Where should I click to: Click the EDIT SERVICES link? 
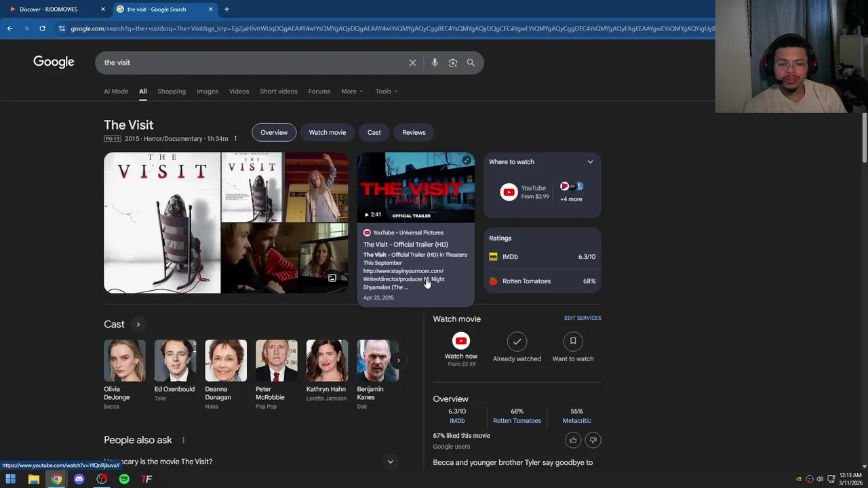[583, 318]
